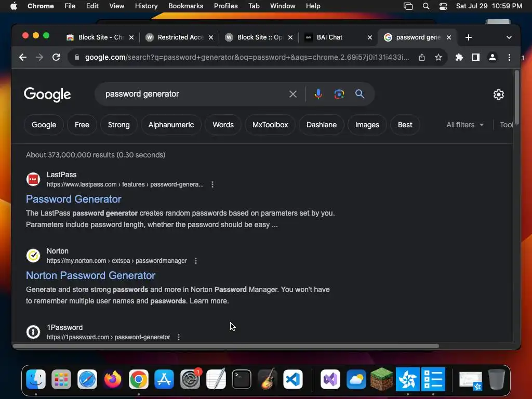Launch Firefox from the Dock
532x399 pixels.
113,379
